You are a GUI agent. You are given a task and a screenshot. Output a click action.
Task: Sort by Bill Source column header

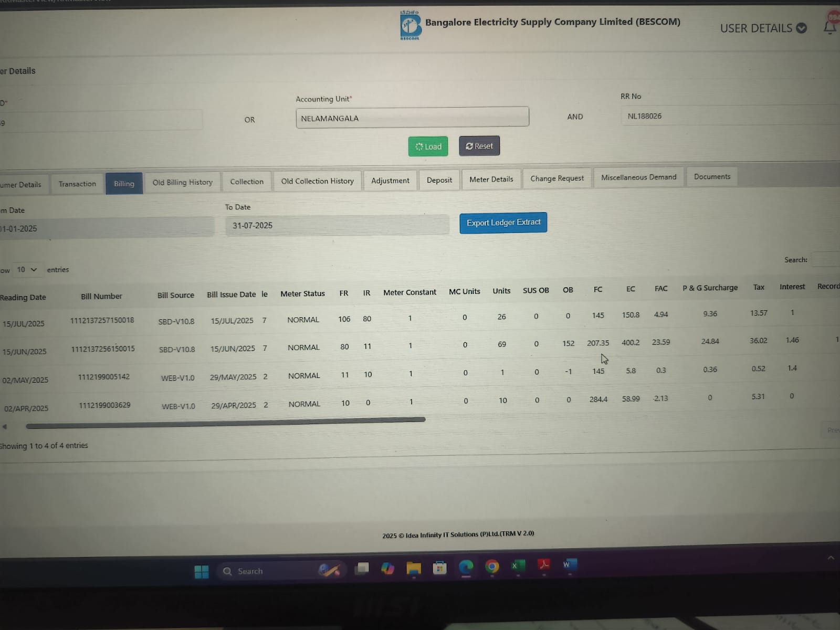click(x=176, y=295)
